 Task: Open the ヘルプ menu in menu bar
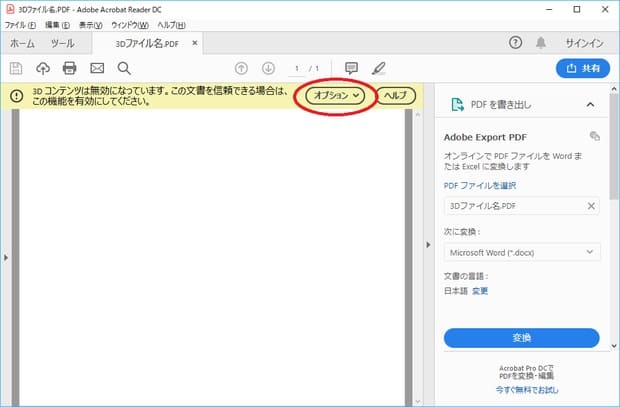point(171,25)
